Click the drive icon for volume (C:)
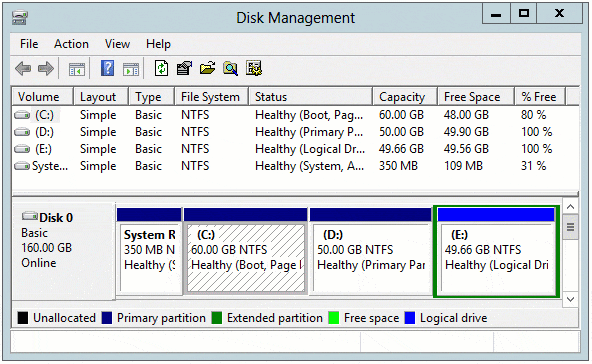592x364 pixels. coord(22,115)
